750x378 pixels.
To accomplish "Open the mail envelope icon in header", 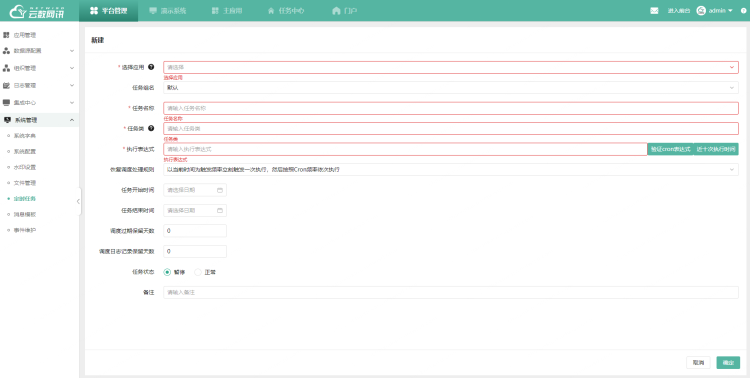I will pos(654,11).
